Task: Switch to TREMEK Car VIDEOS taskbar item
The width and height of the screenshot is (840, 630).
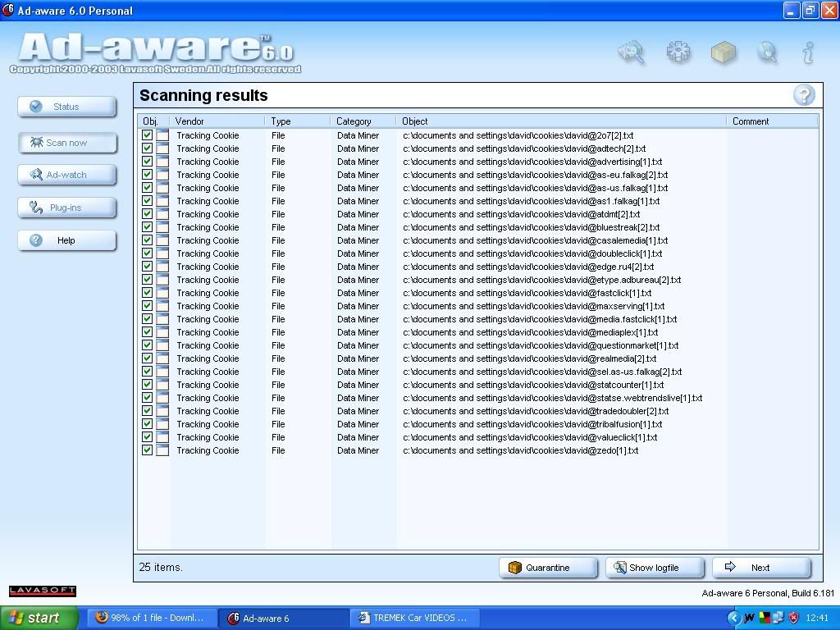Action: click(x=416, y=619)
